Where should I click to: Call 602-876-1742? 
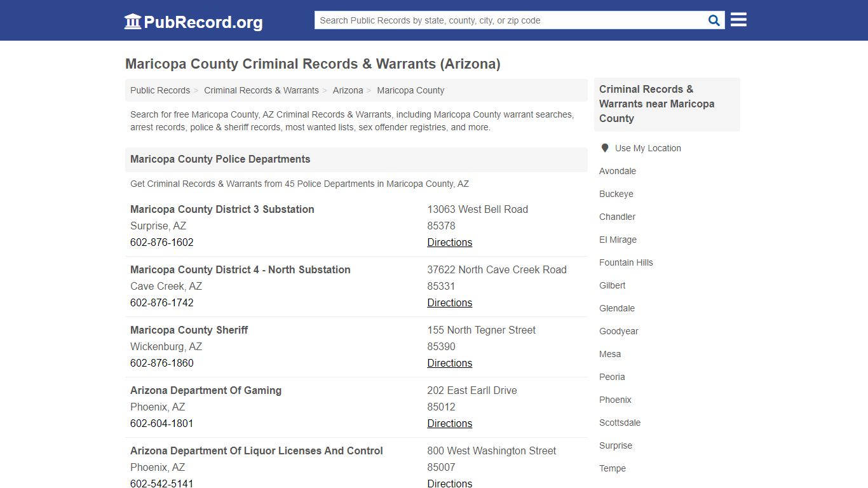[x=162, y=302]
